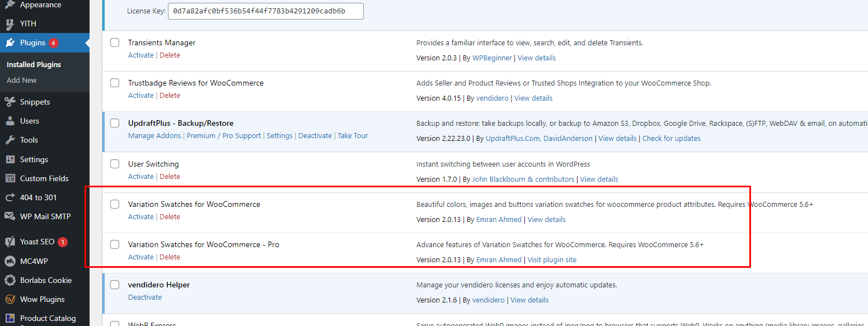Screen dimensions: 868x326
Task: Activate Trustbadge Reviews for WooCommerce
Action: (141, 95)
